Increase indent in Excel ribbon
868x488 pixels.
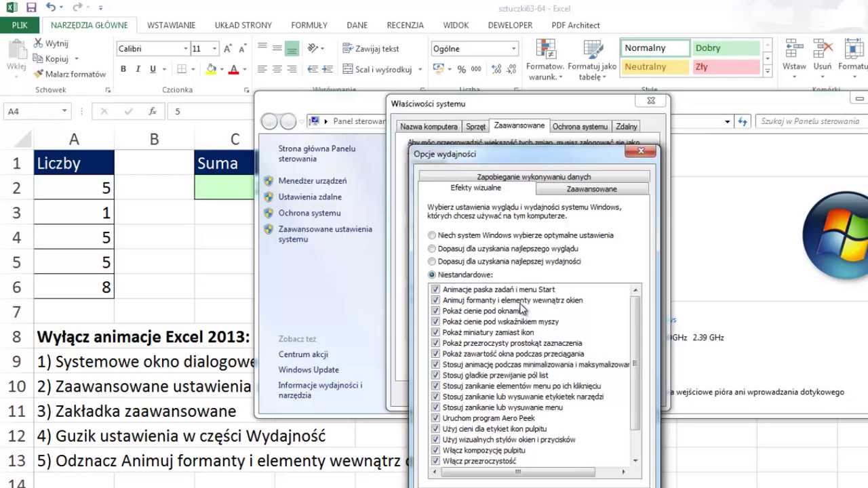click(328, 69)
